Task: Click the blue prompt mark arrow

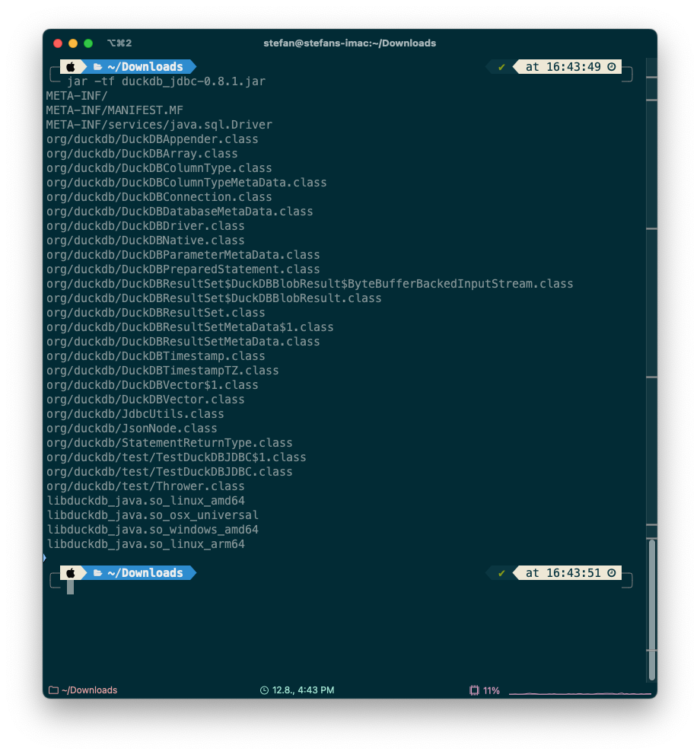Action: pos(45,558)
